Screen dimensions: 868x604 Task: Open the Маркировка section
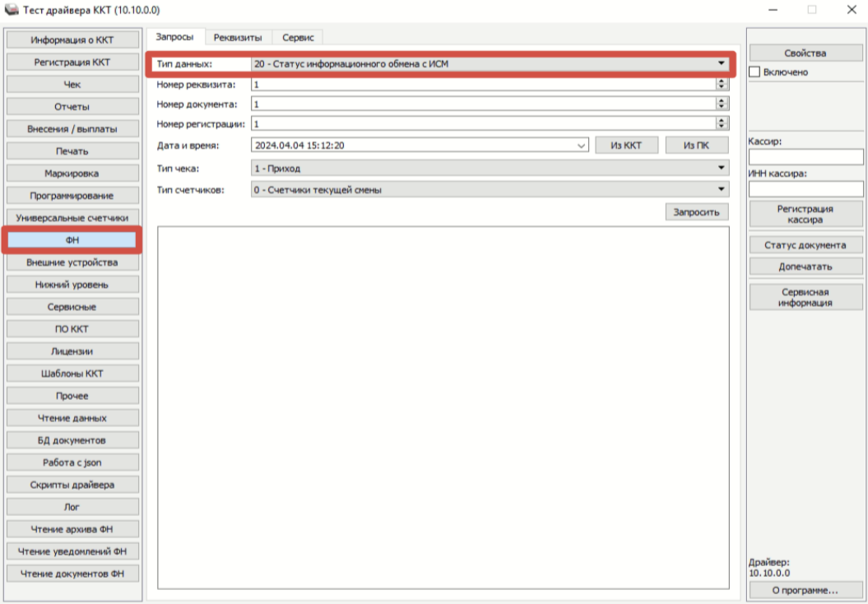72,174
